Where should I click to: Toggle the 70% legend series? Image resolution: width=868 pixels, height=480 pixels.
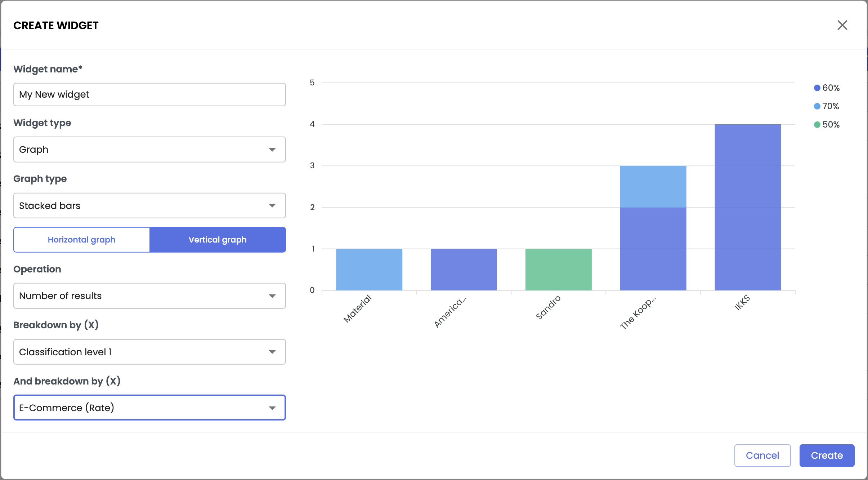(827, 106)
